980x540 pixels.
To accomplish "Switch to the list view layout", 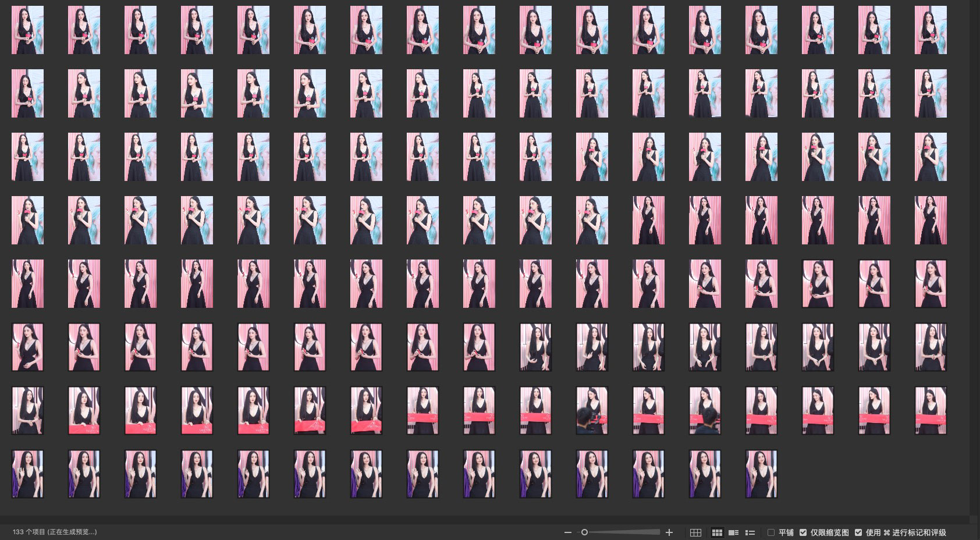I will [x=750, y=532].
